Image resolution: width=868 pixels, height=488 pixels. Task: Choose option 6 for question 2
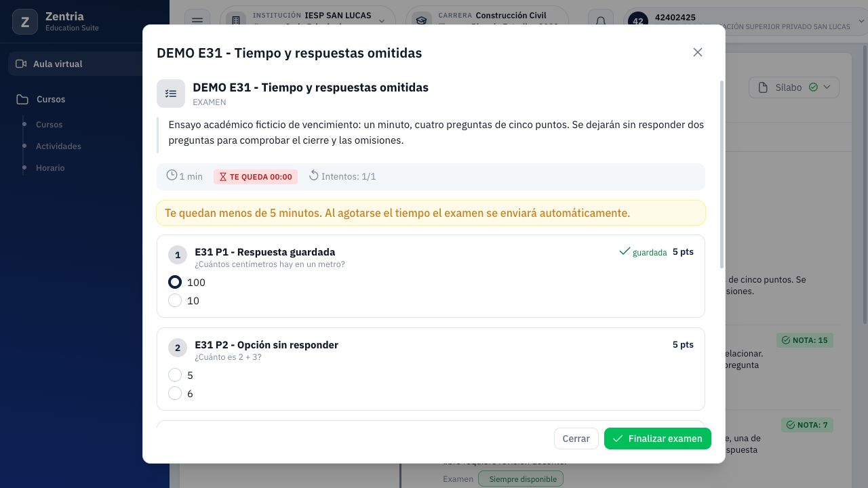point(175,393)
